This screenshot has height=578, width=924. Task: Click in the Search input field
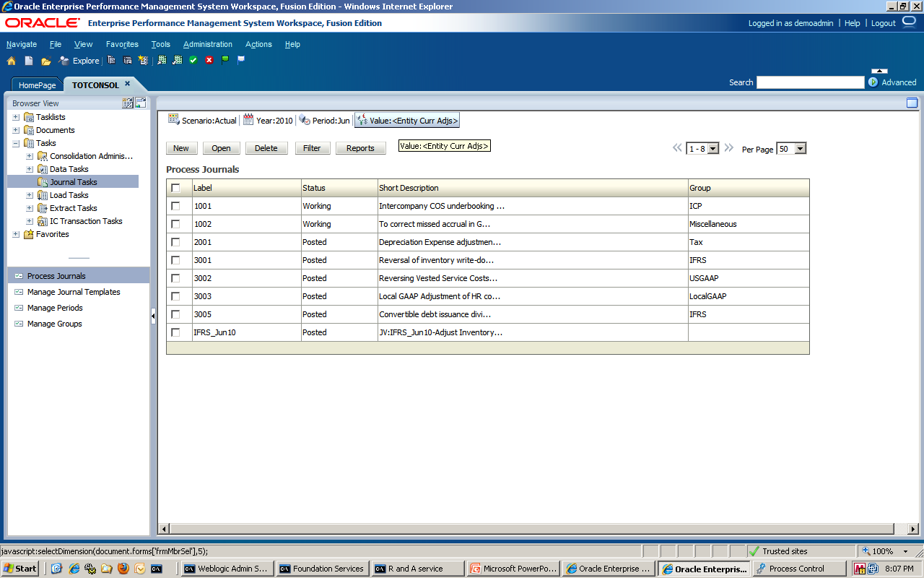pos(810,82)
